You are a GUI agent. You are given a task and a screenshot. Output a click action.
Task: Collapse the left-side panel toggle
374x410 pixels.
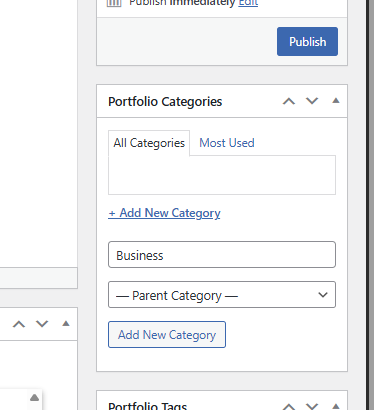66,323
